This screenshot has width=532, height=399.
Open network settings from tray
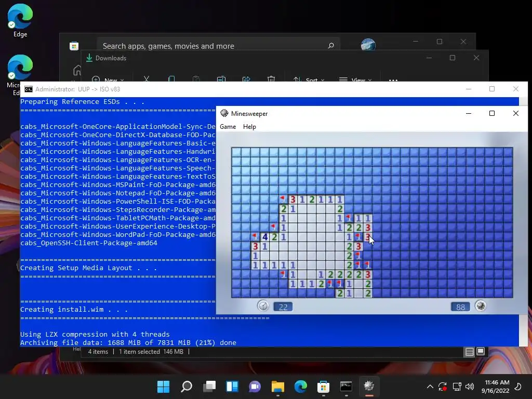coord(457,387)
